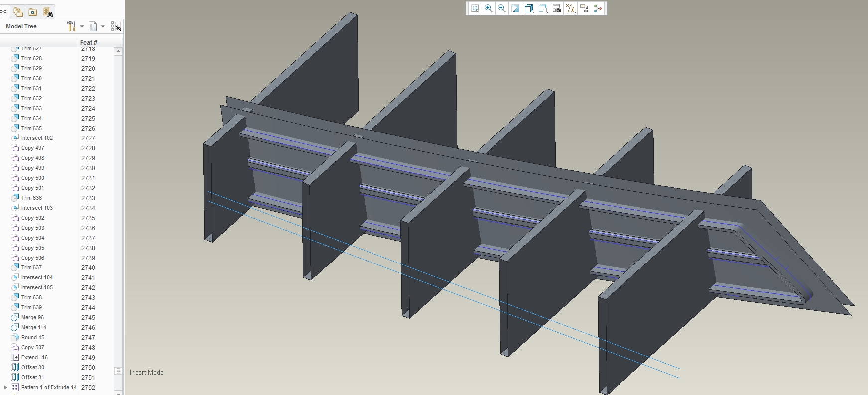Toggle the Spin Center icon

[598, 8]
